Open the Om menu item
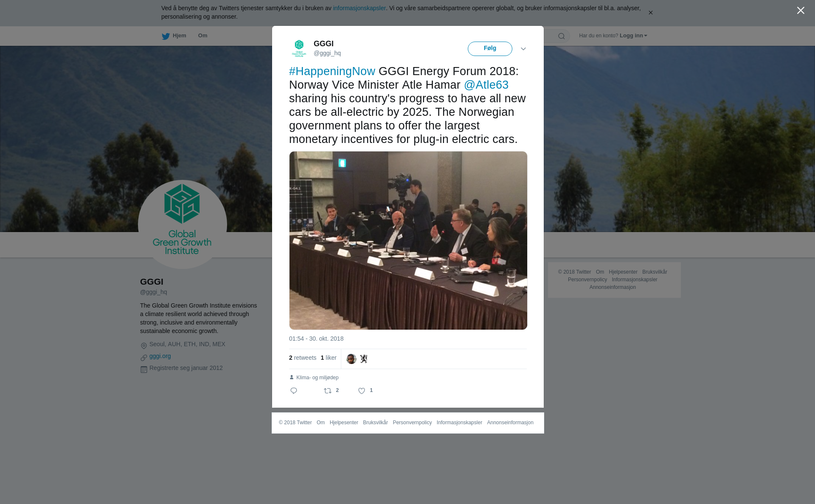This screenshot has height=504, width=815. click(202, 36)
